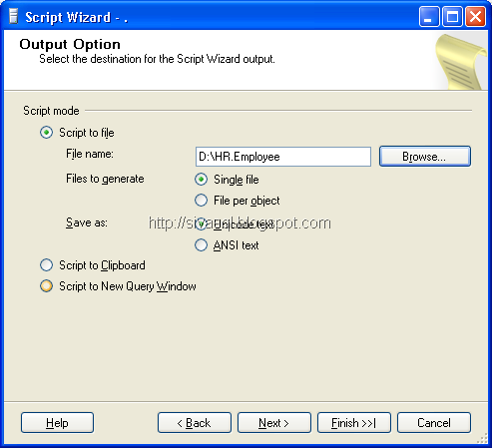Screen dimensions: 492x448
Task: Choose Single file radio button
Action: 227,180
